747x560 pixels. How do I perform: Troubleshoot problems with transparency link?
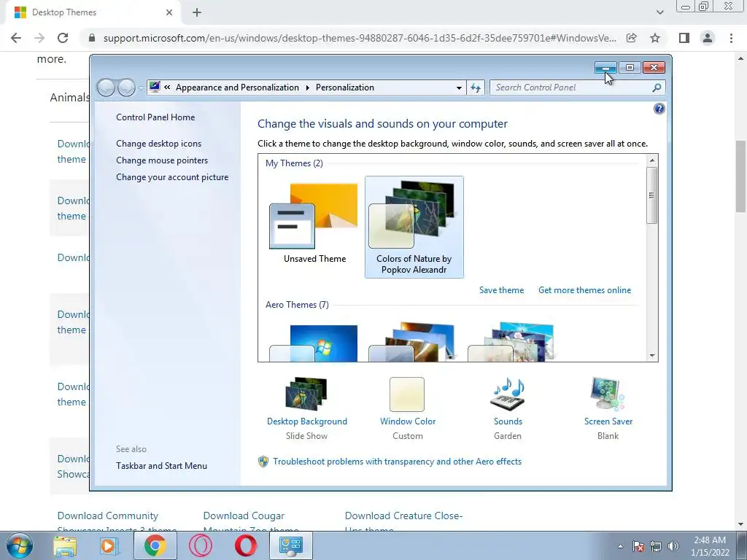click(x=397, y=462)
